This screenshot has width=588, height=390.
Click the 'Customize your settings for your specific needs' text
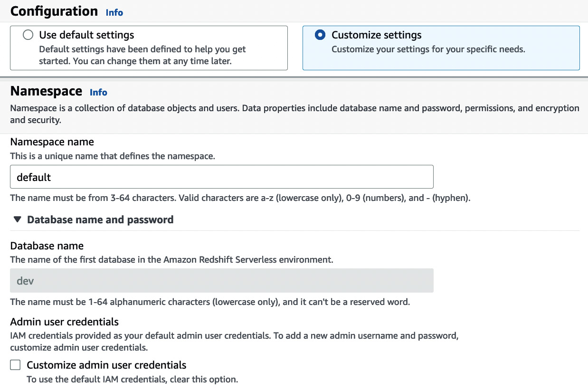pyautogui.click(x=428, y=49)
